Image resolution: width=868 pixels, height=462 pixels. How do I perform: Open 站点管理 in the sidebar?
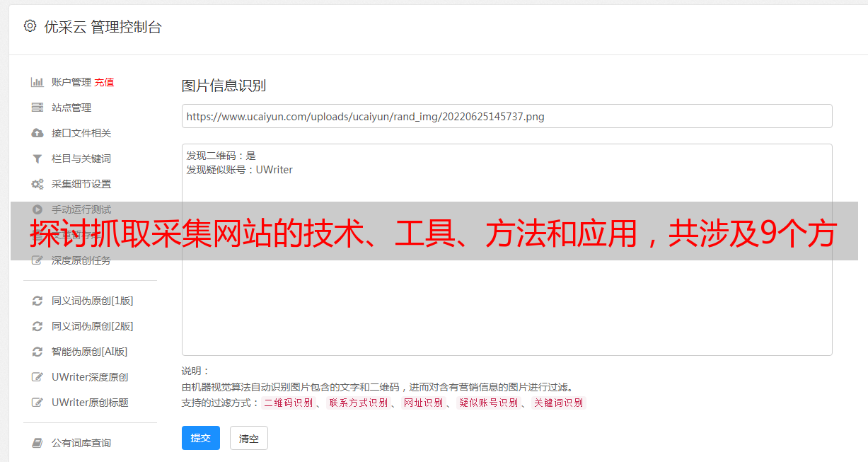pyautogui.click(x=71, y=108)
